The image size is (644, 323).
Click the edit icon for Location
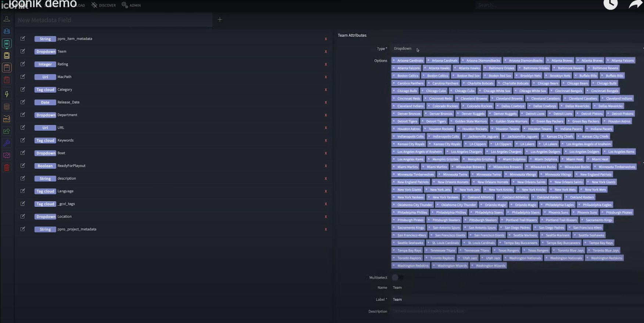point(23,217)
